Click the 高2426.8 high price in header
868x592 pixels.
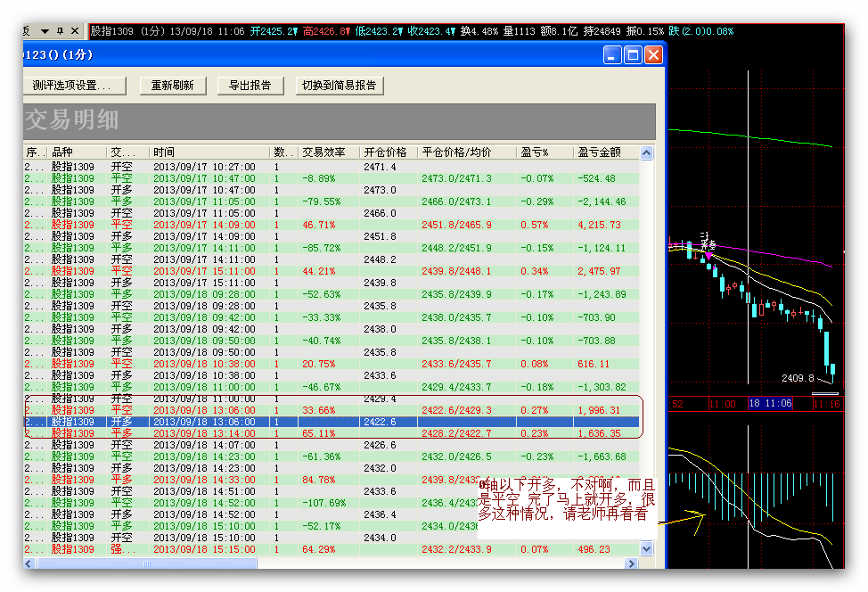[326, 31]
